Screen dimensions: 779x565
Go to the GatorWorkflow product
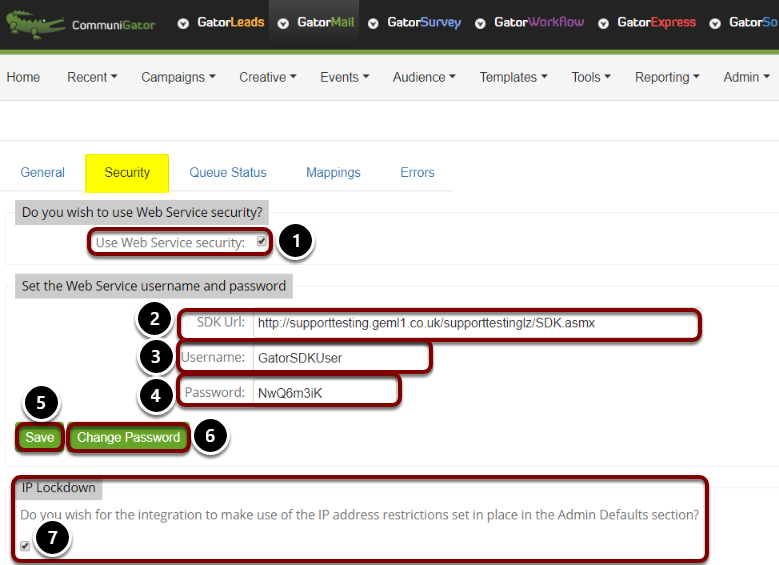pyautogui.click(x=539, y=22)
